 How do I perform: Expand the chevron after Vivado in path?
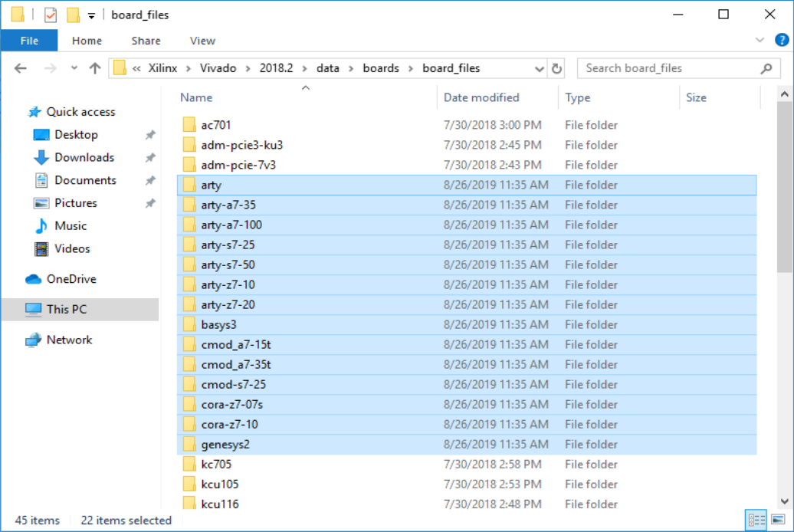click(x=248, y=68)
